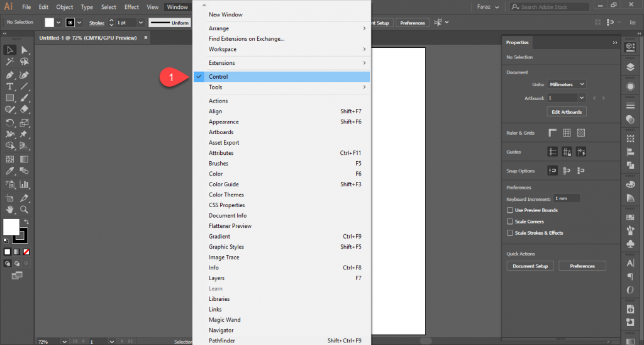Select the Rotate tool
Screen dimensions: 644x345
coord(10,123)
